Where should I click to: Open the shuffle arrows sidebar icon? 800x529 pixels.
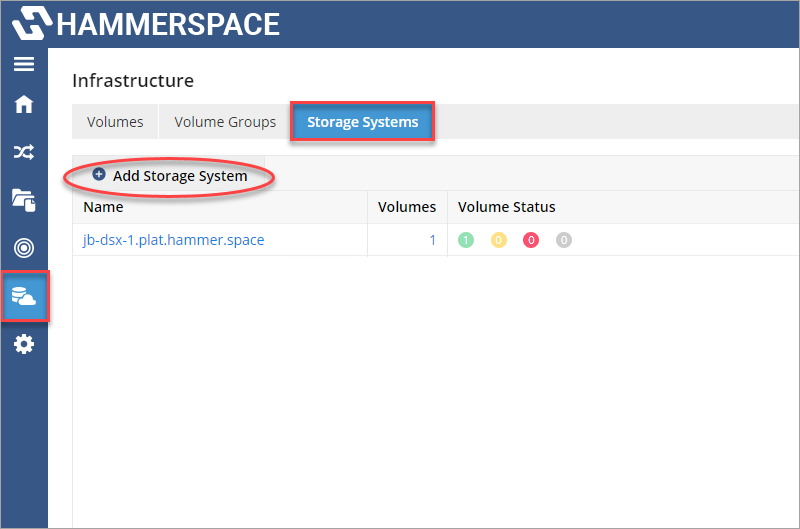(23, 152)
